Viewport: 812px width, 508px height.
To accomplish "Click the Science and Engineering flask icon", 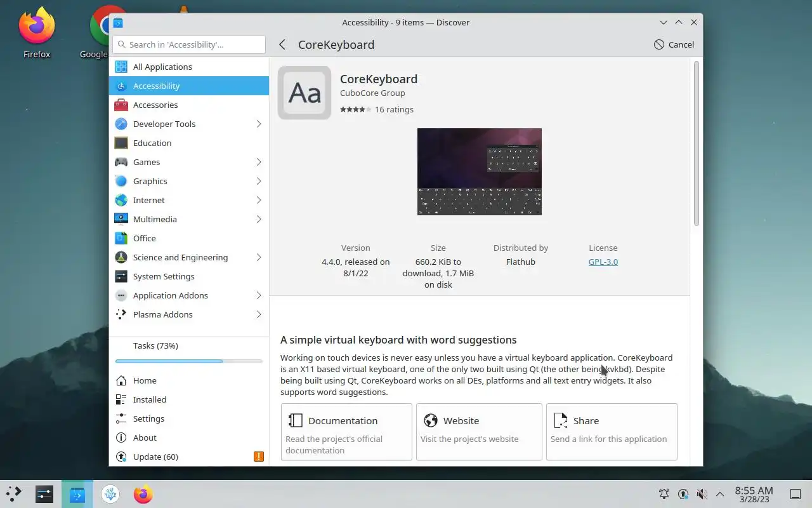I will pos(121,257).
